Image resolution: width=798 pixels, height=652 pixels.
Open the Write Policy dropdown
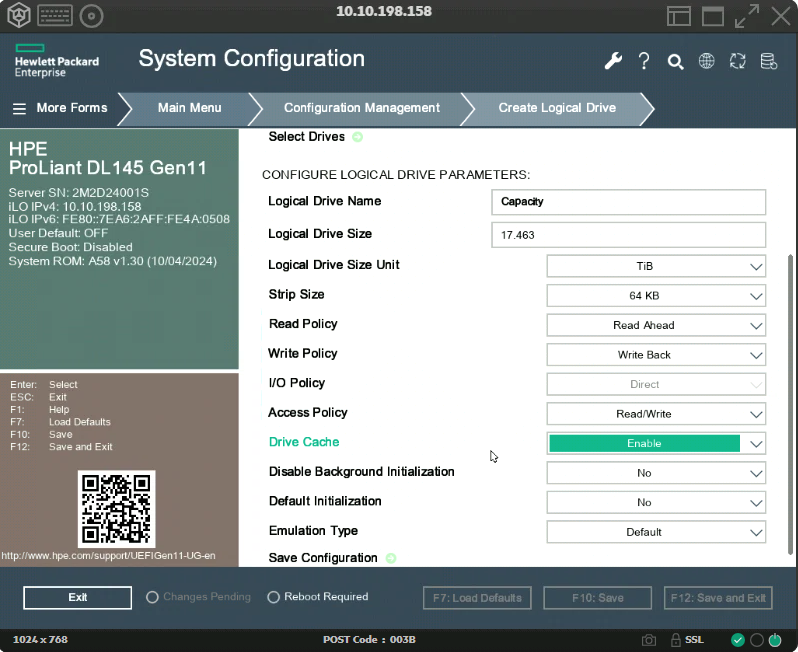(656, 355)
